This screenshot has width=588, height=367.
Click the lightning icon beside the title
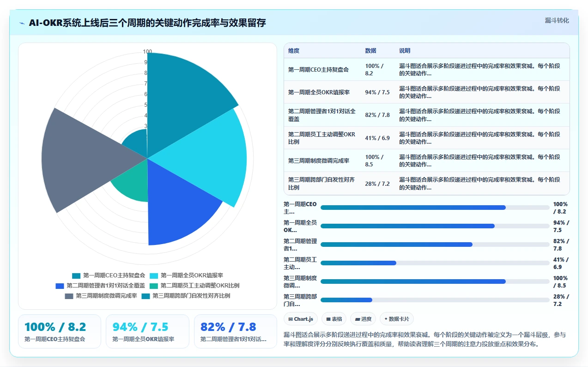[22, 23]
